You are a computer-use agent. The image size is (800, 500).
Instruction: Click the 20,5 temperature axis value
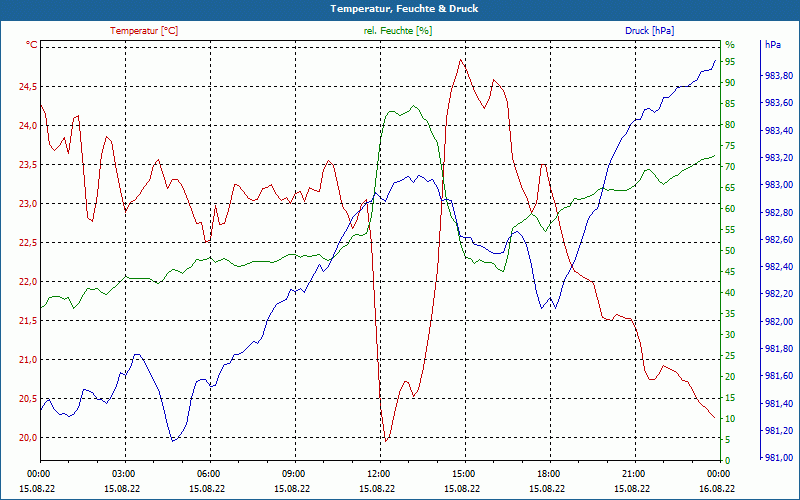[x=28, y=398]
